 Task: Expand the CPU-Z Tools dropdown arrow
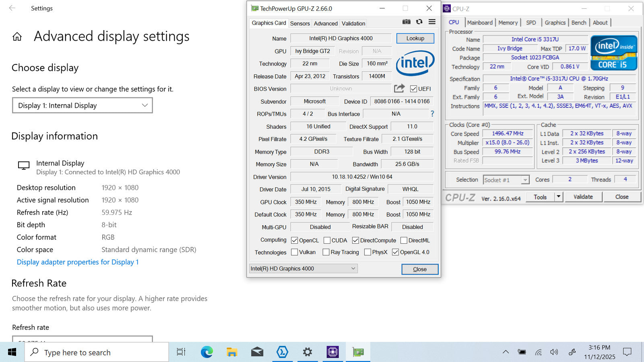tap(558, 197)
